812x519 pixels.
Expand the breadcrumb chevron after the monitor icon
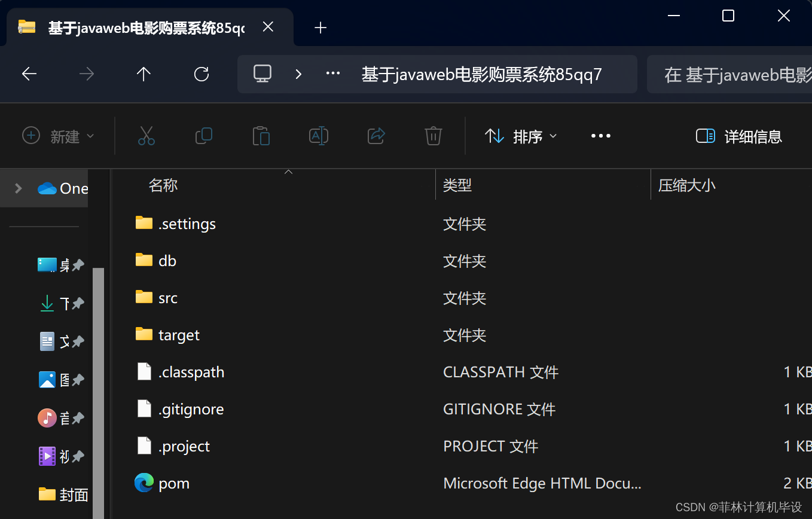(x=298, y=74)
